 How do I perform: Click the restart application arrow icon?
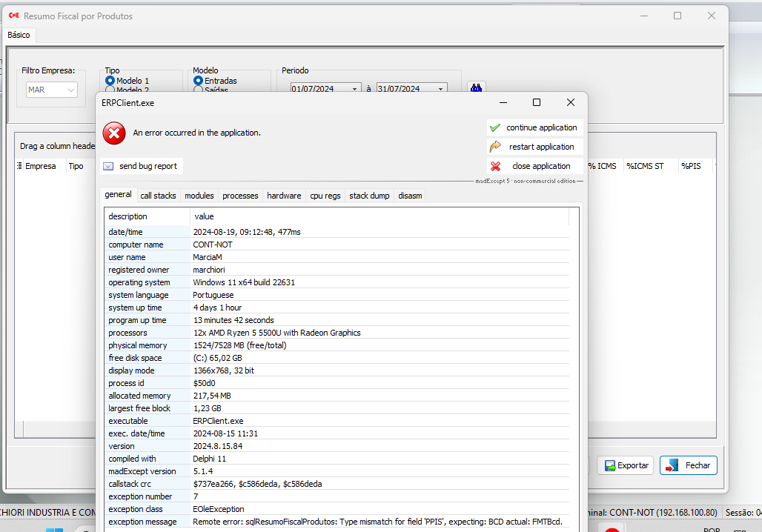click(495, 147)
